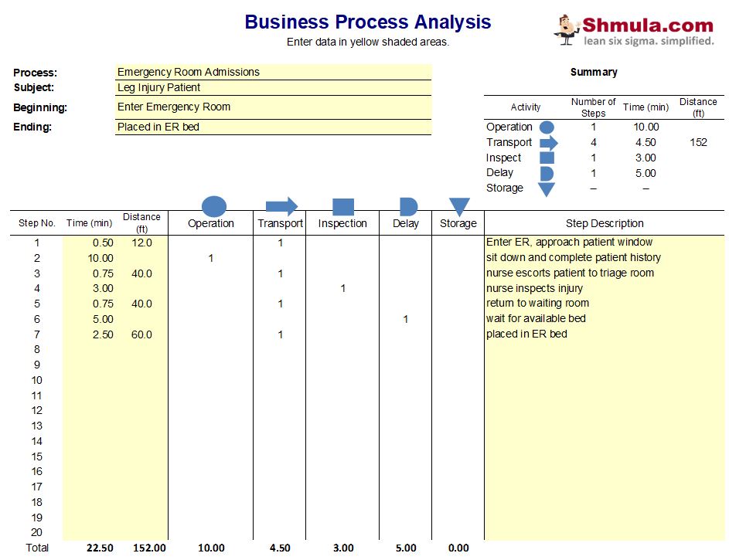Click the Operation circle icon in Summary table

547,127
